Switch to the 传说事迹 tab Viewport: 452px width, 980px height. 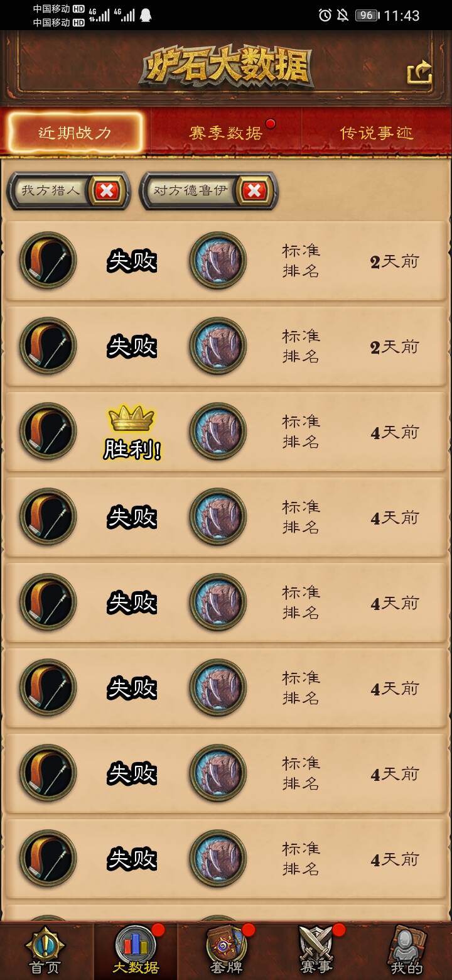377,133
